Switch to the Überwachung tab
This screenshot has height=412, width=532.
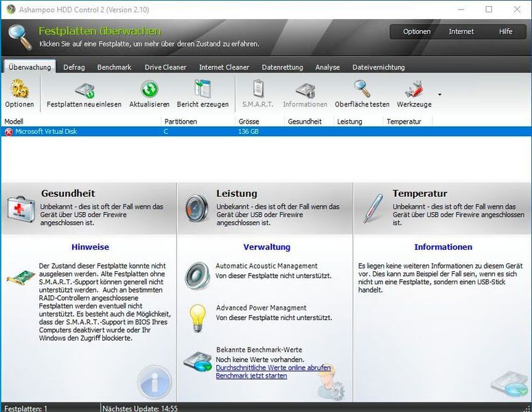pyautogui.click(x=30, y=67)
